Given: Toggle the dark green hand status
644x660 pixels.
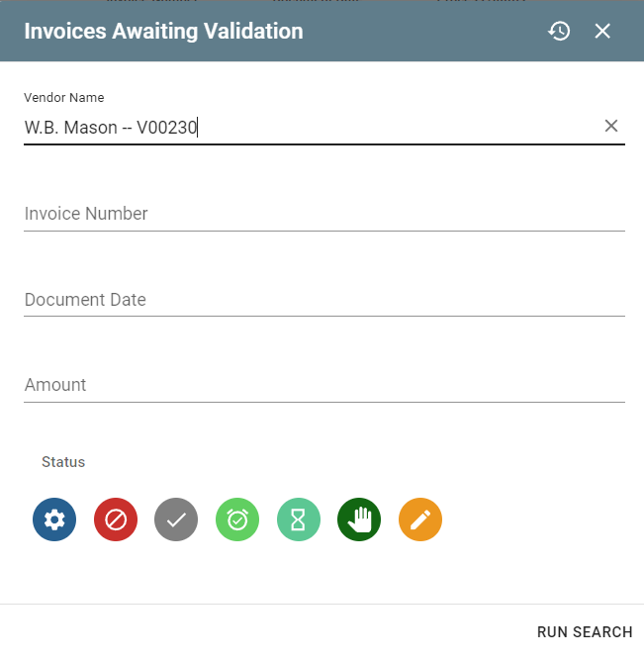Looking at the screenshot, I should click(x=359, y=519).
